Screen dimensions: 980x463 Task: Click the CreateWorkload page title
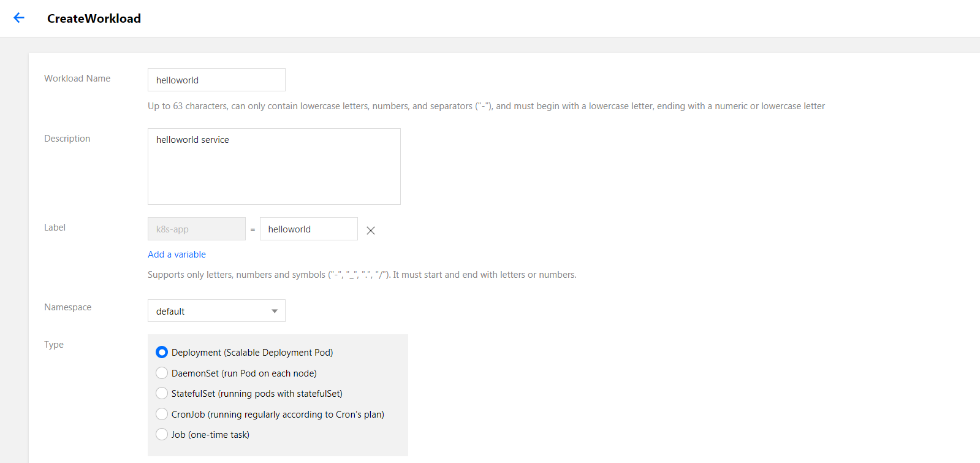tap(94, 18)
